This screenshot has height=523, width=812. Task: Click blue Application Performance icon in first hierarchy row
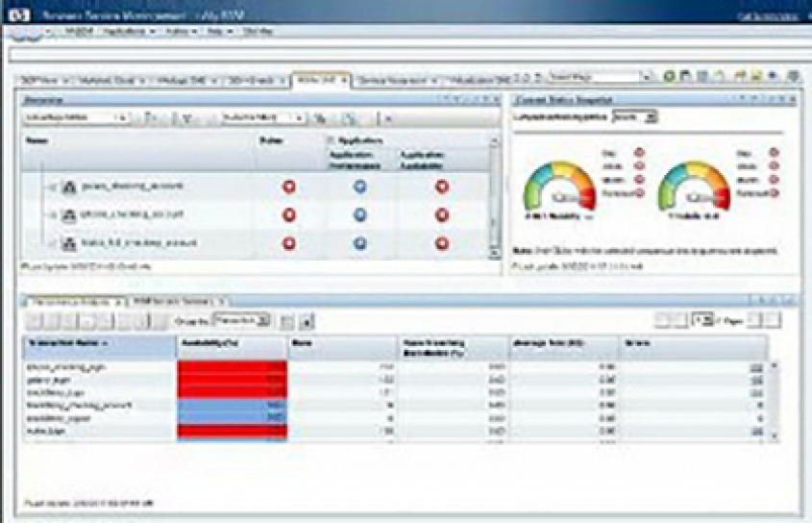360,187
